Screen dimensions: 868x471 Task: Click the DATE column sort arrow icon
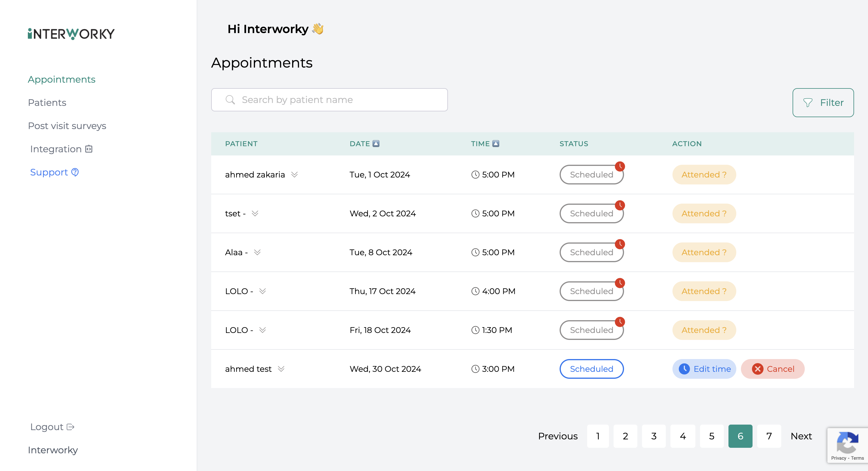376,144
